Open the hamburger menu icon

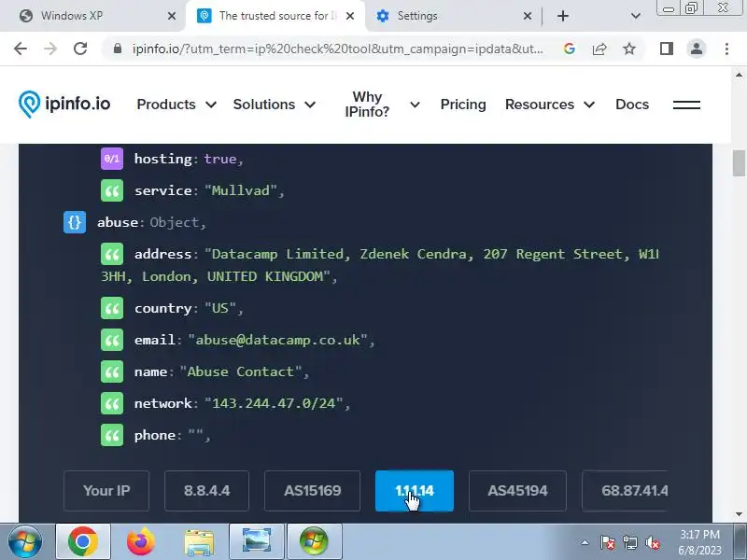point(686,105)
